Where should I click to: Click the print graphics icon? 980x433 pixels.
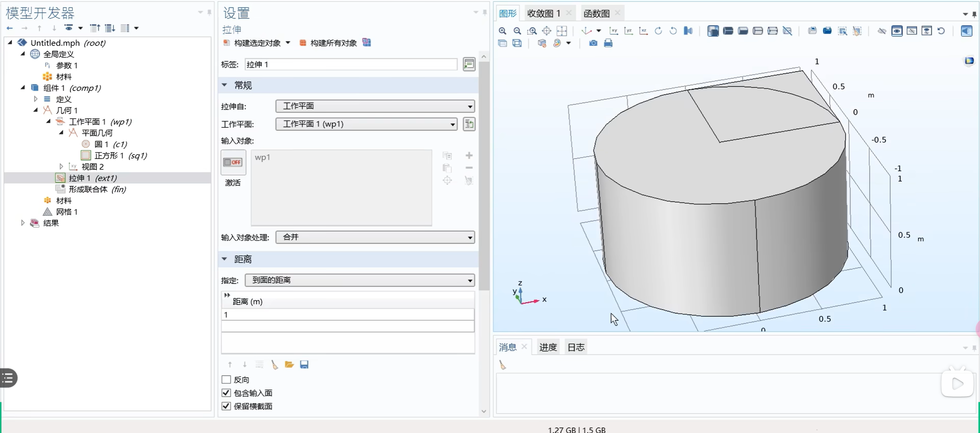[608, 43]
